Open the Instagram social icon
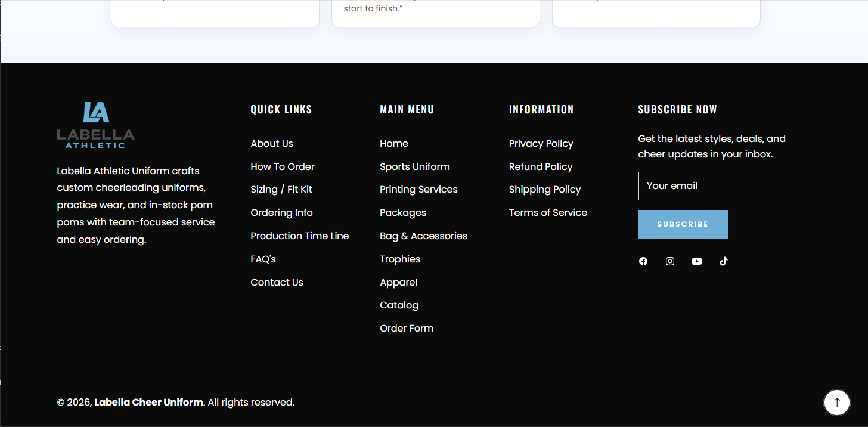 pos(670,261)
